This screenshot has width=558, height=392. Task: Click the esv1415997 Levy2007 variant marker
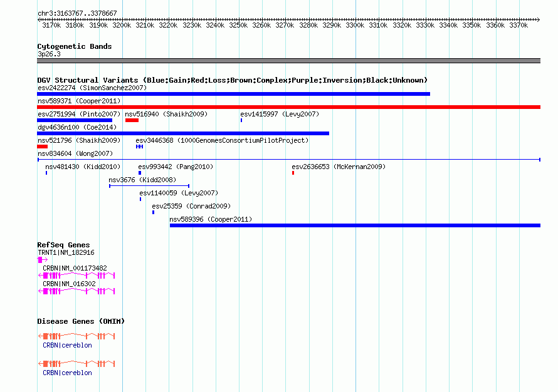click(x=241, y=120)
